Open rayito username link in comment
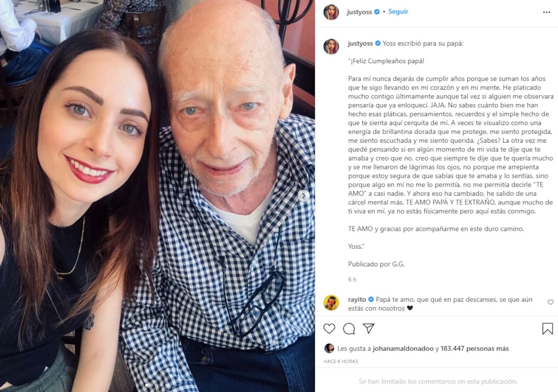 [x=357, y=299]
